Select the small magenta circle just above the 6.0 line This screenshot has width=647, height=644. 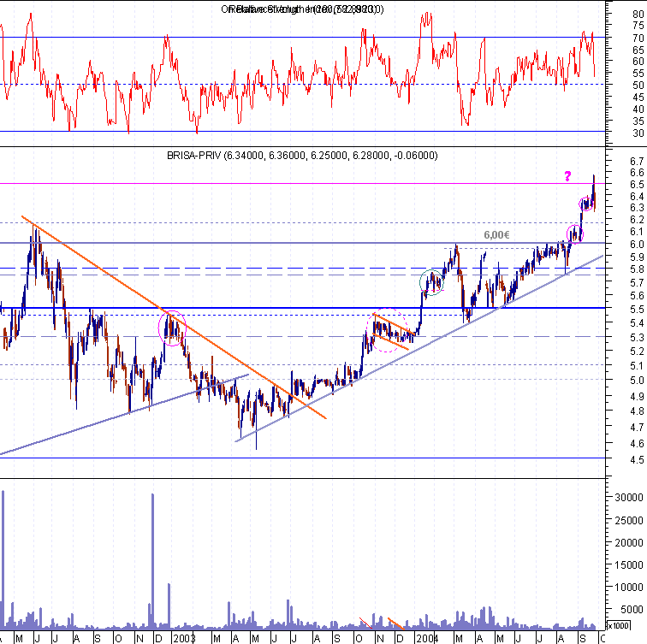pos(575,234)
